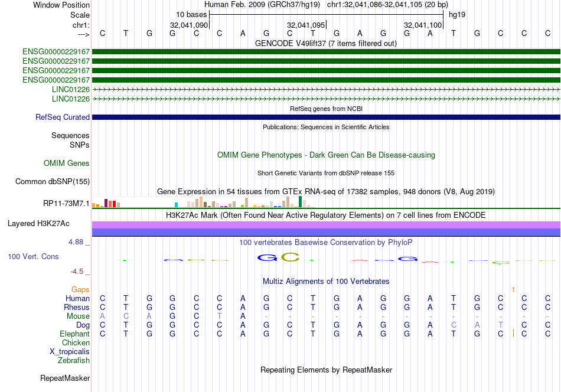Screen dimensions: 561x392
Task: Click the Elephant alignment row label
Action: coord(74,334)
